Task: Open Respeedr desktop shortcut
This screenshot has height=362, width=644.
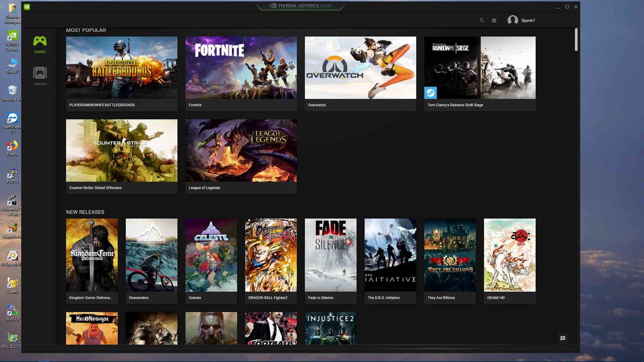Action: 13,258
